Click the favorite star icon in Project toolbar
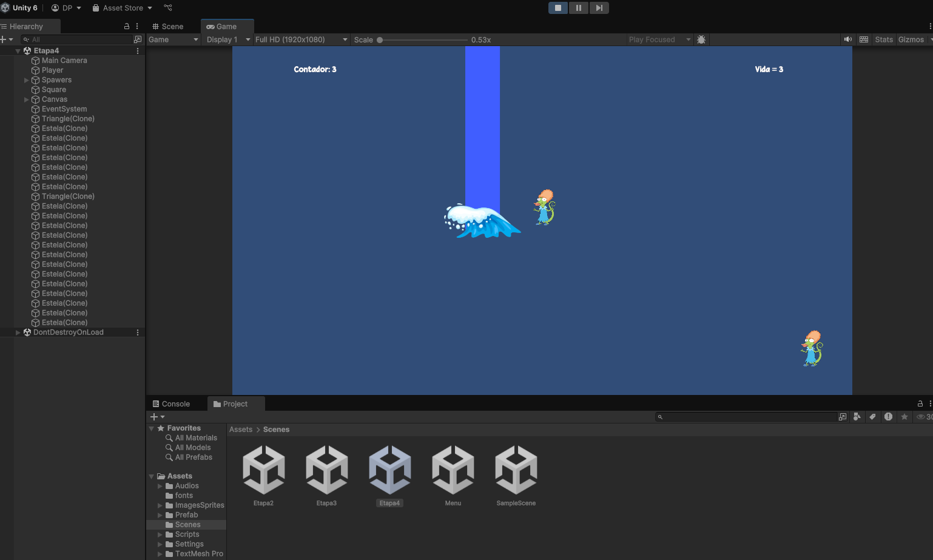Screen dimensions: 933x560 (904, 417)
